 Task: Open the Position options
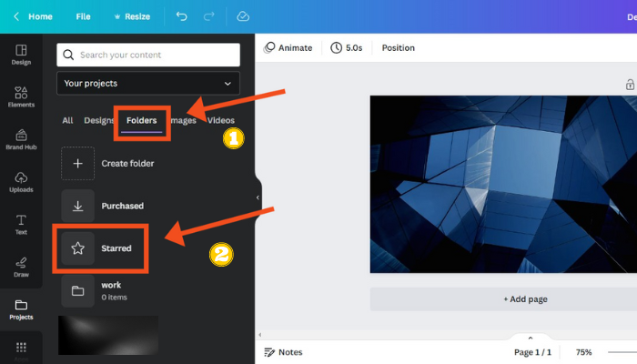399,48
